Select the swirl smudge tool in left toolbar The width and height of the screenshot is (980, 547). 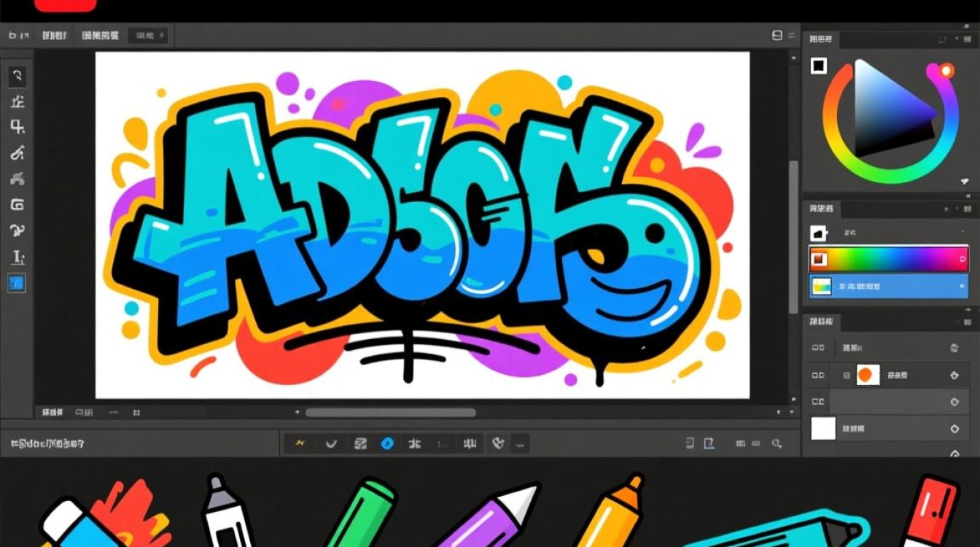pos(17,231)
